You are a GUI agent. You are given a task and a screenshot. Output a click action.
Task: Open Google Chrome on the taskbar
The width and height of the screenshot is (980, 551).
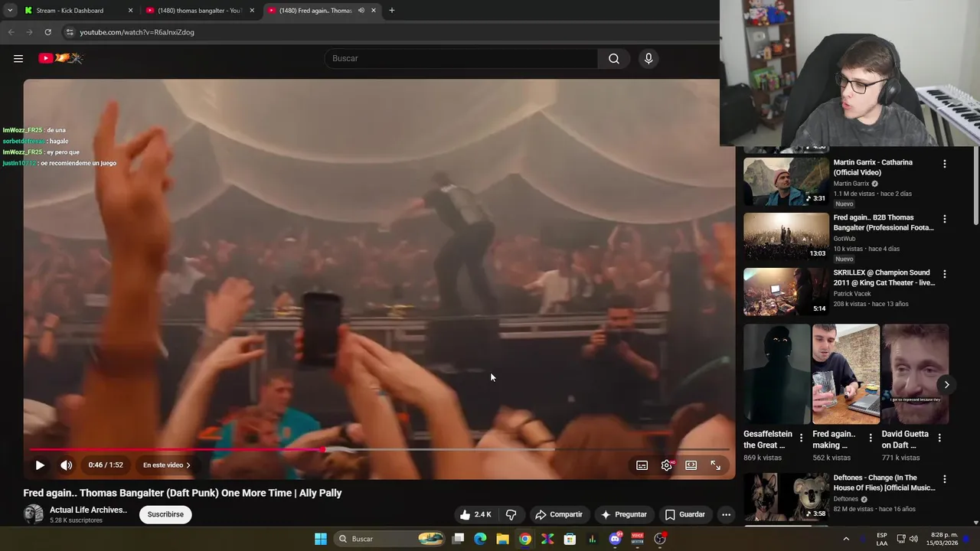524,539
